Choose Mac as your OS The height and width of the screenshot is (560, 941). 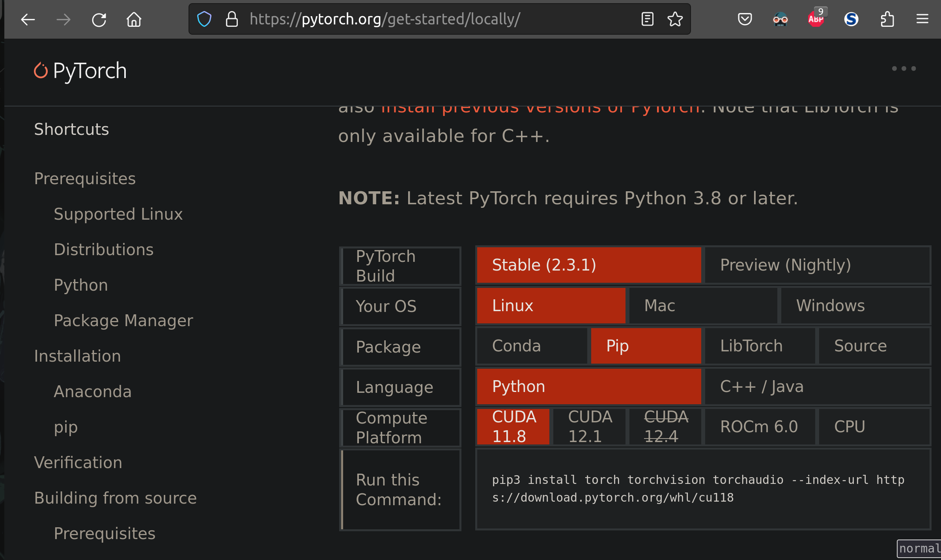[703, 306]
